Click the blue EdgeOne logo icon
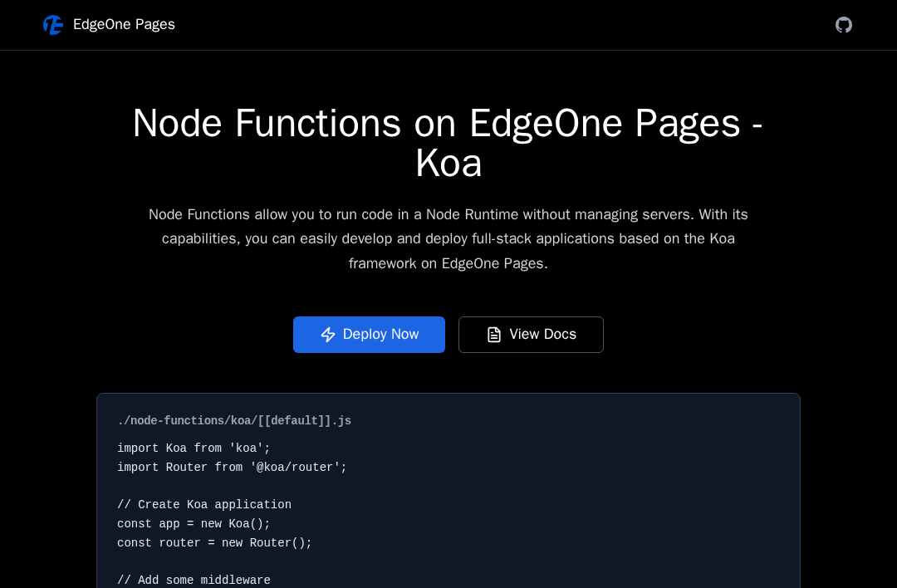 [x=53, y=25]
